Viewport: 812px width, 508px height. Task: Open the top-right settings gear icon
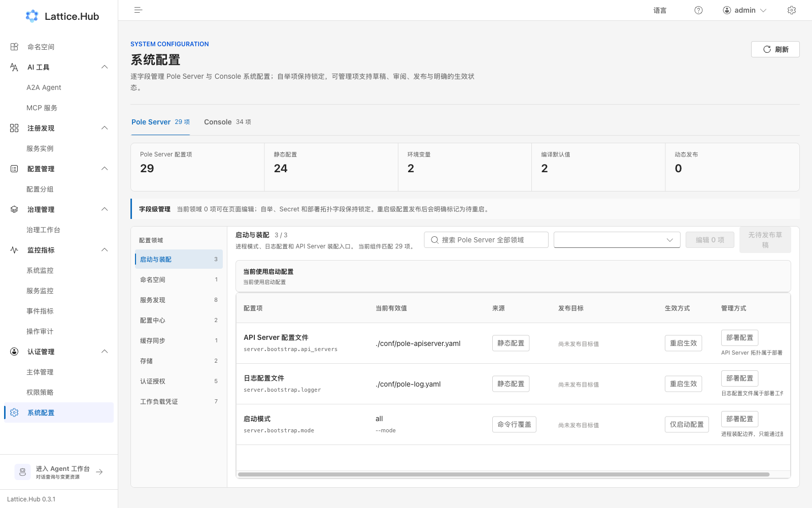[792, 10]
